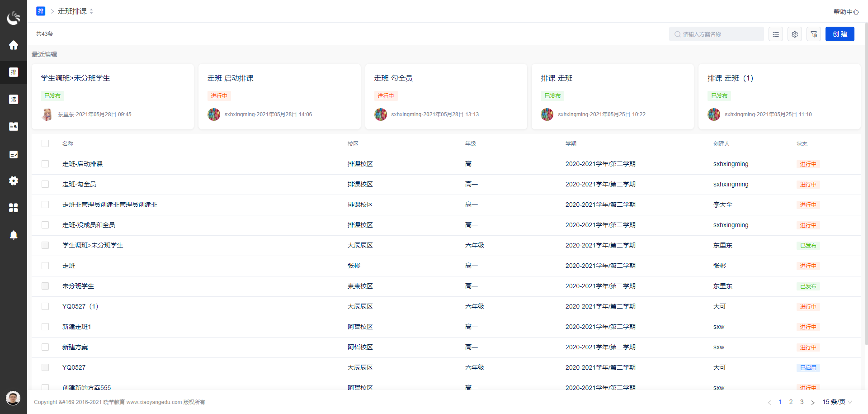Open the 选 course selection sidebar icon

(14, 100)
